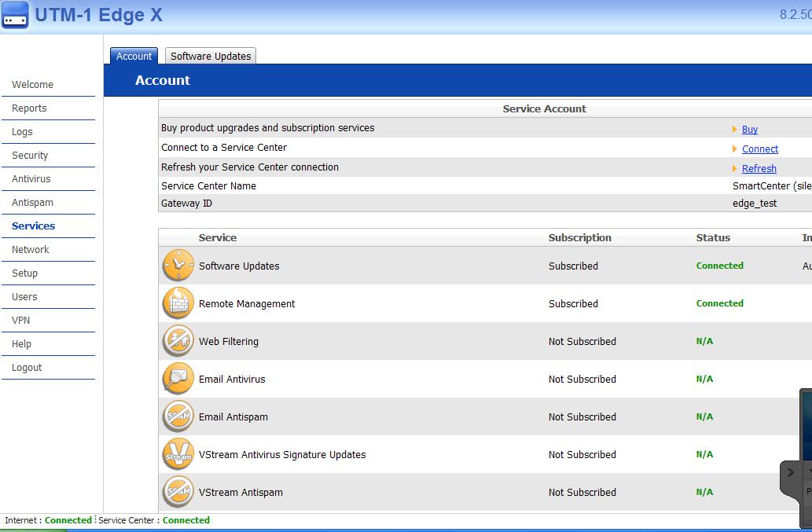Click Logout in the sidebar
This screenshot has height=532, width=812.
[27, 368]
